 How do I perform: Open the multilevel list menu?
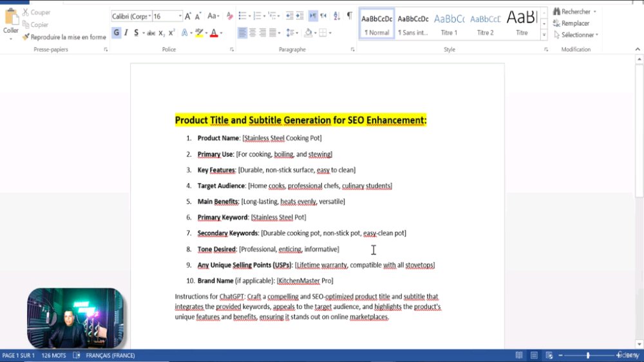274,16
